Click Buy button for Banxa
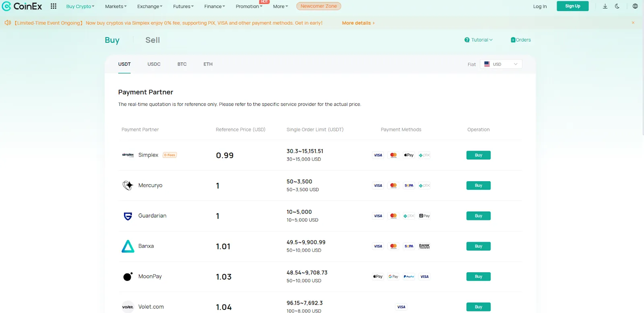644x313 pixels. [x=479, y=246]
